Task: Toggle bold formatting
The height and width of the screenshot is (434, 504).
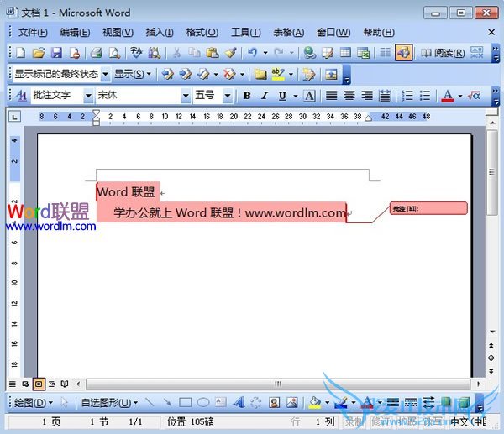Action: tap(247, 96)
